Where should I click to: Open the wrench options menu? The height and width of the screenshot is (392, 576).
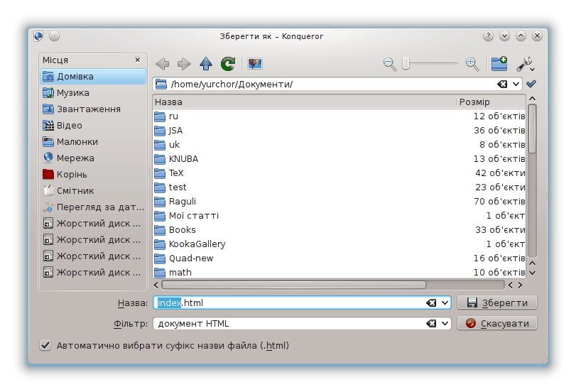click(525, 64)
